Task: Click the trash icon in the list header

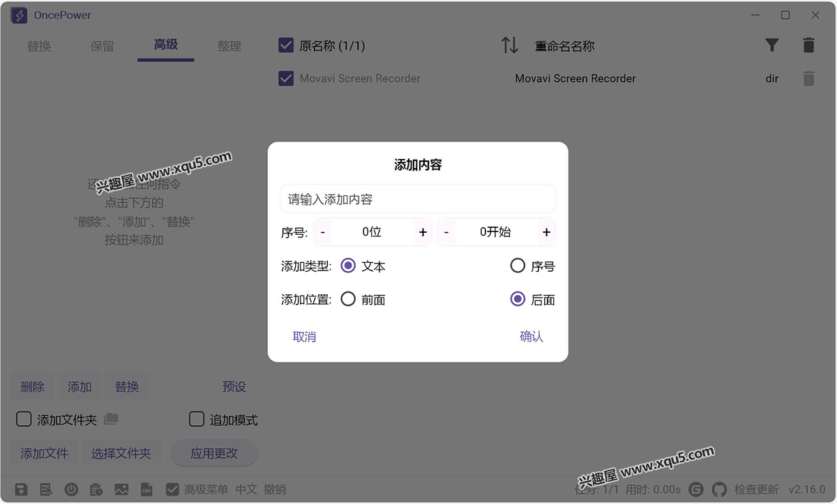Action: point(808,45)
